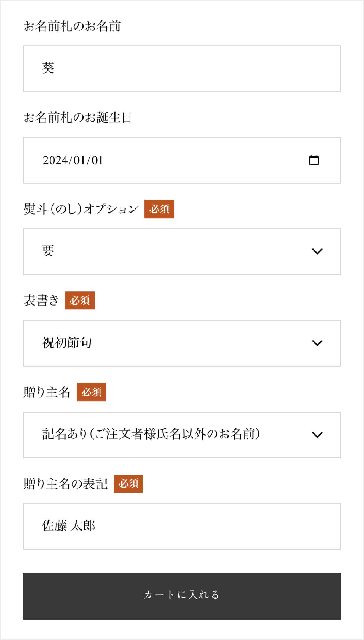Focus the field containing 佐藤 太郎
The image size is (364, 640).
click(182, 526)
